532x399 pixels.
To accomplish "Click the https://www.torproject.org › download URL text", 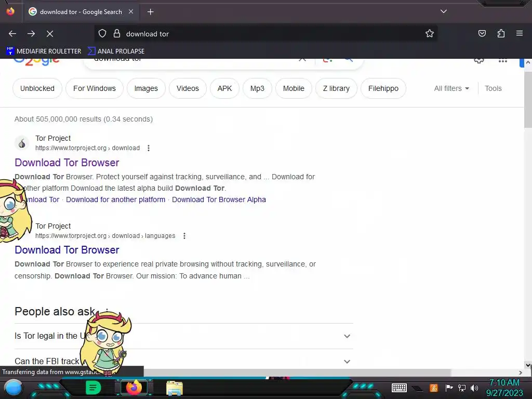I will click(87, 148).
